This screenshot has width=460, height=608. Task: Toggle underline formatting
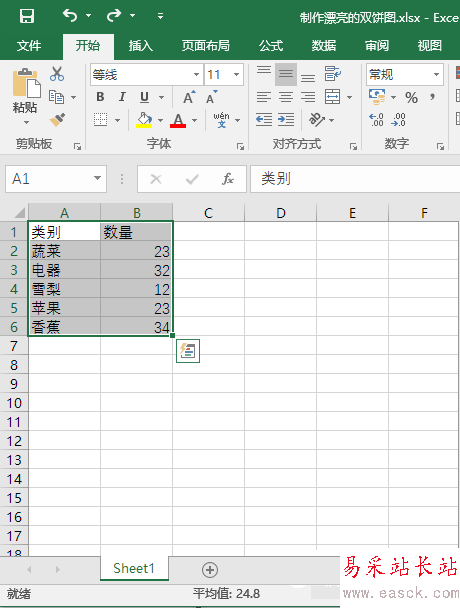(x=144, y=97)
